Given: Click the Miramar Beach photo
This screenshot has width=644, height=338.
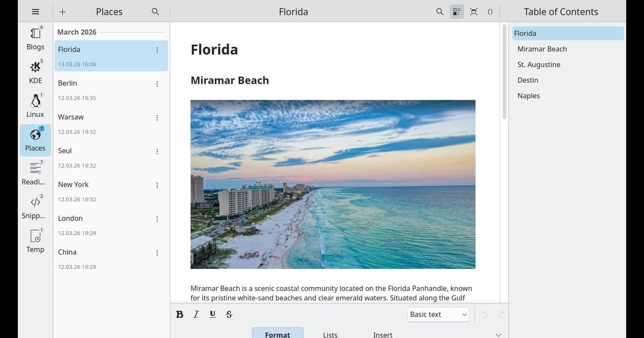Looking at the screenshot, I should [x=333, y=184].
